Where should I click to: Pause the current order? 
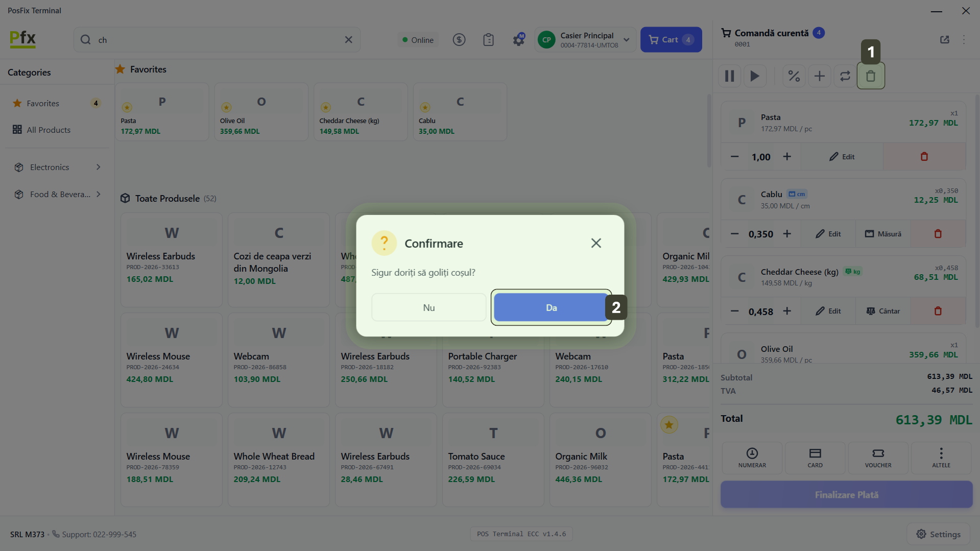click(729, 76)
